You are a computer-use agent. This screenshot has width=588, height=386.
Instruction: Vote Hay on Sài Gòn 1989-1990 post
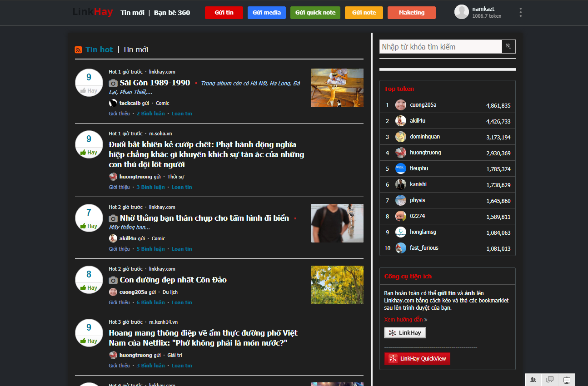89,91
